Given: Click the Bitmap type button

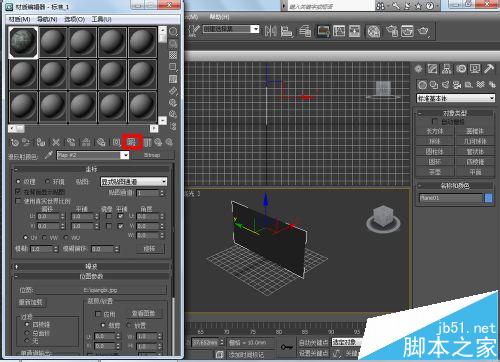Looking at the screenshot, I should click(x=152, y=155).
